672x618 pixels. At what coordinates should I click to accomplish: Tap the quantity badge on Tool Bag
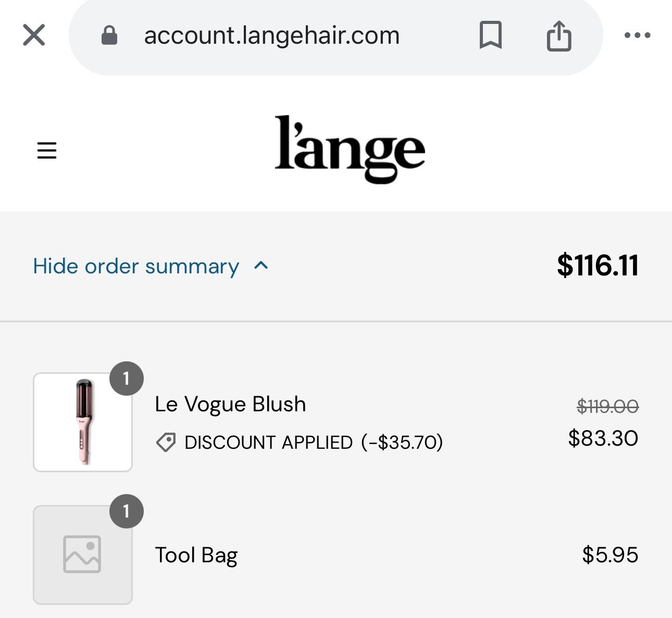(126, 511)
